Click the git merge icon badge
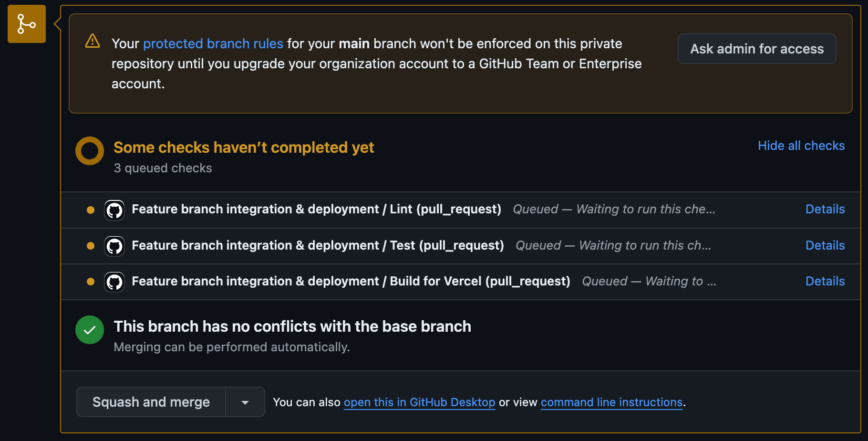 (x=26, y=24)
